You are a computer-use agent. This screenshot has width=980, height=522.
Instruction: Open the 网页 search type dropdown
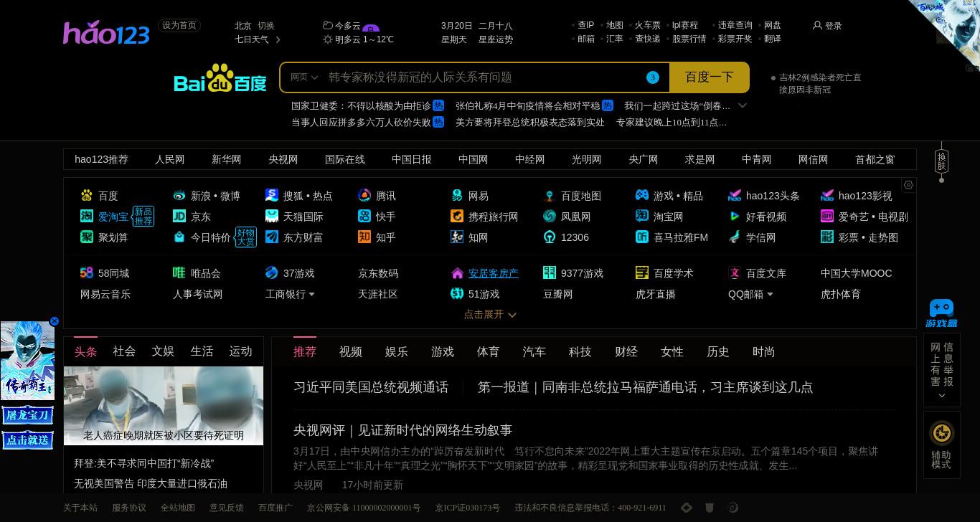pyautogui.click(x=304, y=77)
